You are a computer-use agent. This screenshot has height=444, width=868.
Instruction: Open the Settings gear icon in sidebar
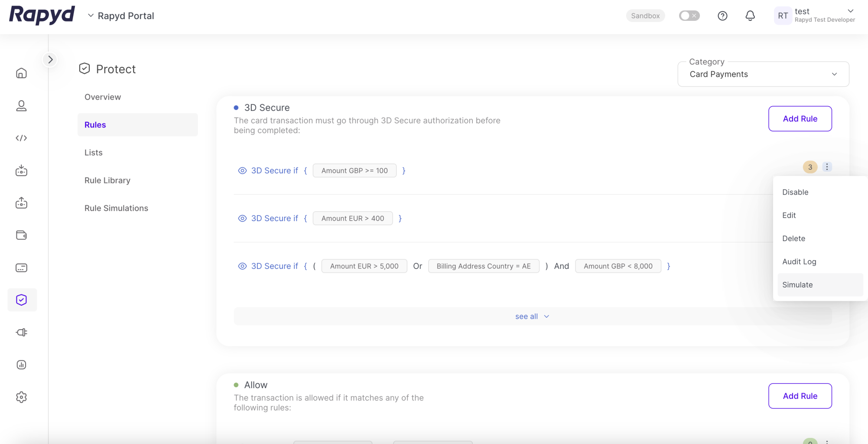tap(21, 397)
